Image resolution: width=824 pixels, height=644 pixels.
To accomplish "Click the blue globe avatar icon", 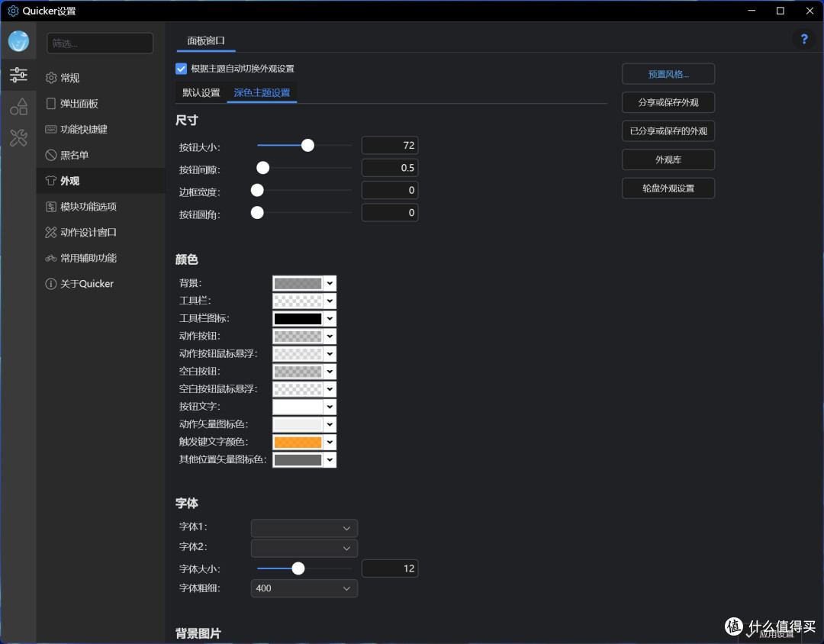I will (x=18, y=41).
